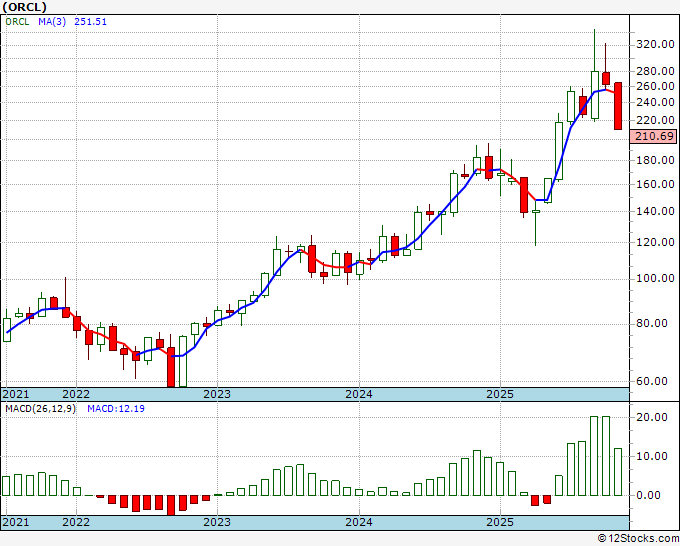
Task: Click the red current price tag 210.69
Action: point(651,136)
